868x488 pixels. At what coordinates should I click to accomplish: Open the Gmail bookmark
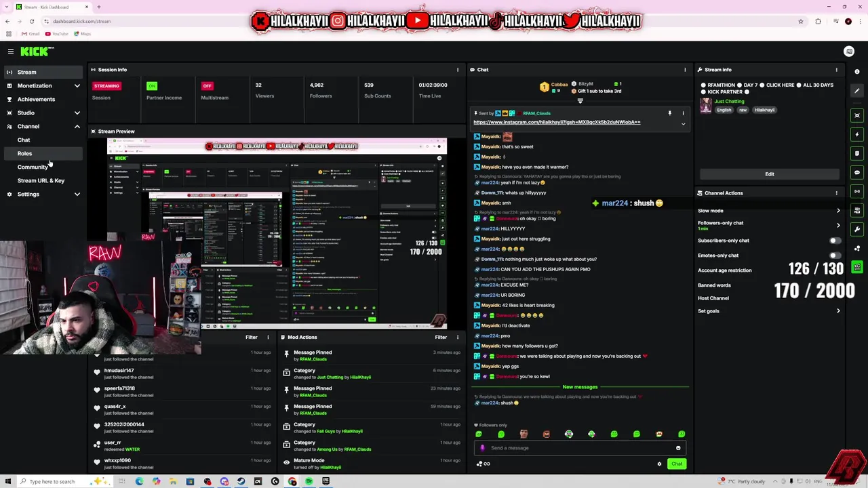[x=29, y=34]
